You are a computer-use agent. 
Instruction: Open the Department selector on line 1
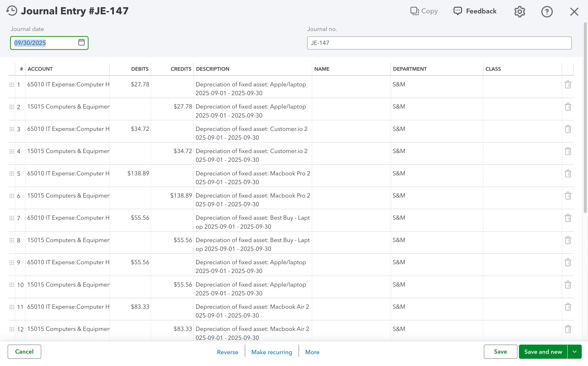[x=435, y=84]
